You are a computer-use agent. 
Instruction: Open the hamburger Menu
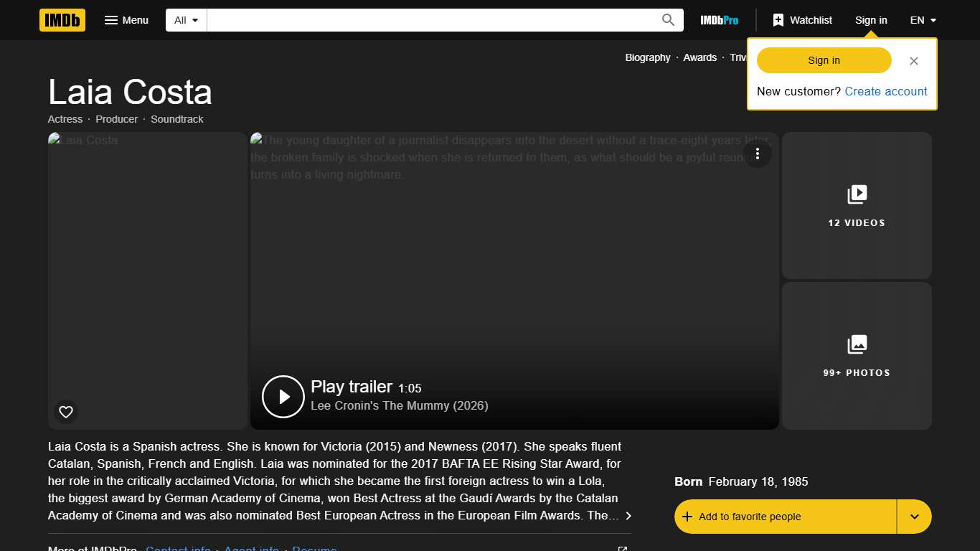coord(126,20)
